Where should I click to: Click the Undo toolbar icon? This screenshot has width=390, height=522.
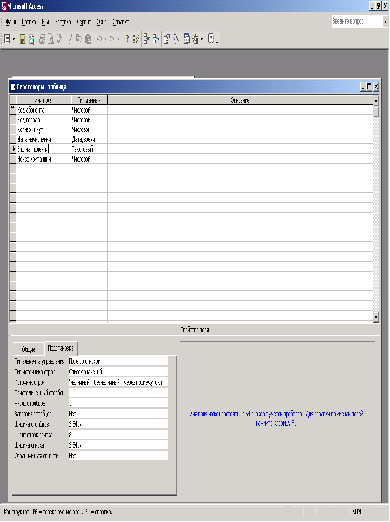coord(99,39)
